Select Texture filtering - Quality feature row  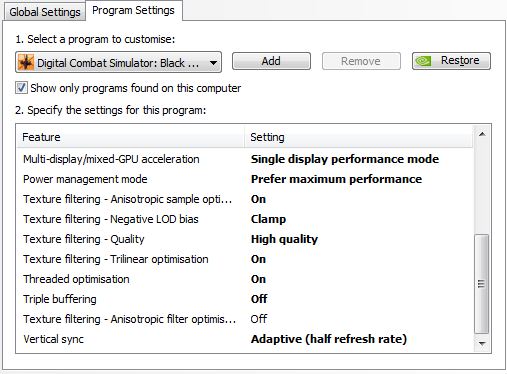pos(245,239)
